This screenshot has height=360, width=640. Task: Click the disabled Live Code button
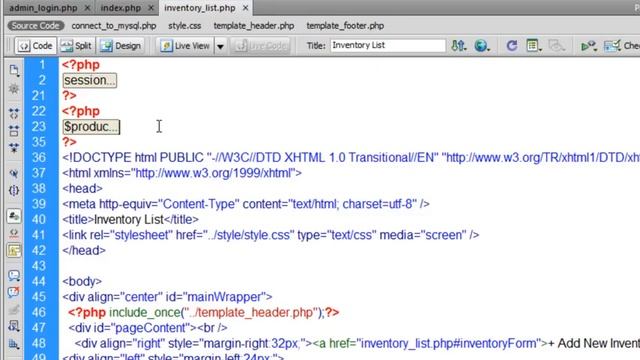tap(261, 46)
